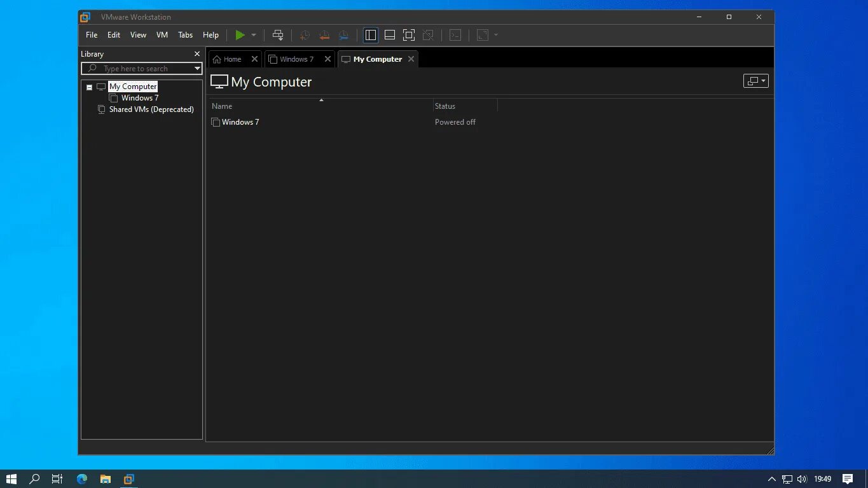Click the stretch guest display icon
The width and height of the screenshot is (868, 488).
pos(483,35)
